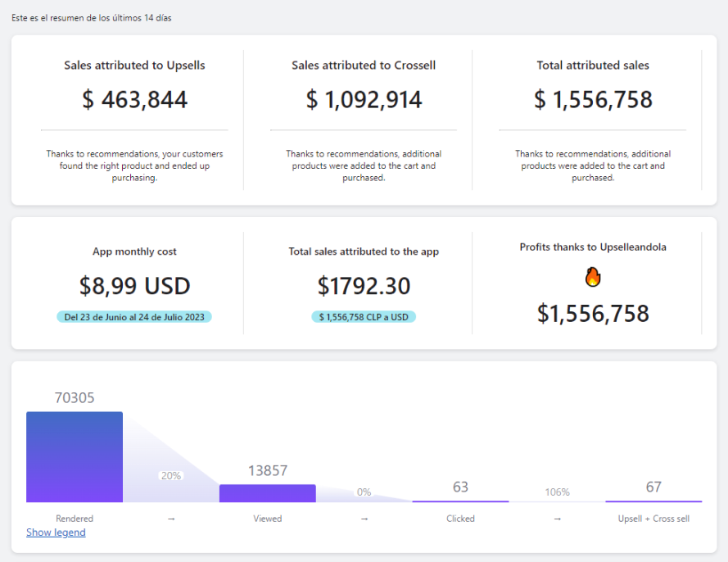The height and width of the screenshot is (562, 728).
Task: Click the Total attributed sales heading
Action: [x=593, y=66]
